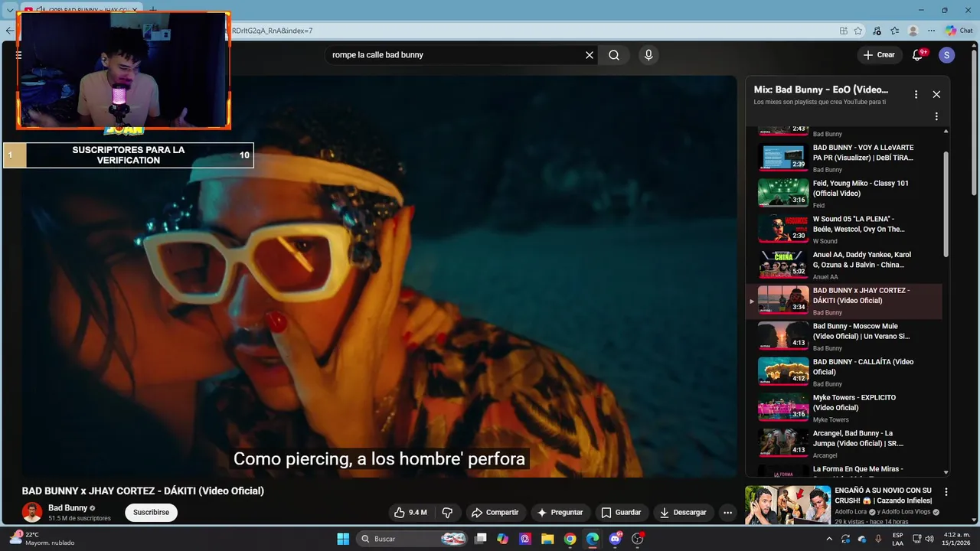Open Discord from taskbar

pyautogui.click(x=615, y=539)
